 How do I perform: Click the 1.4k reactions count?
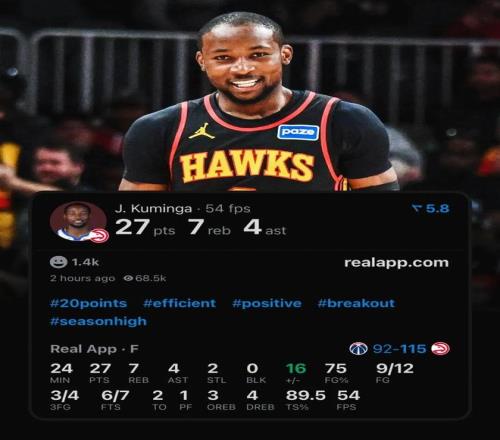pos(85,262)
